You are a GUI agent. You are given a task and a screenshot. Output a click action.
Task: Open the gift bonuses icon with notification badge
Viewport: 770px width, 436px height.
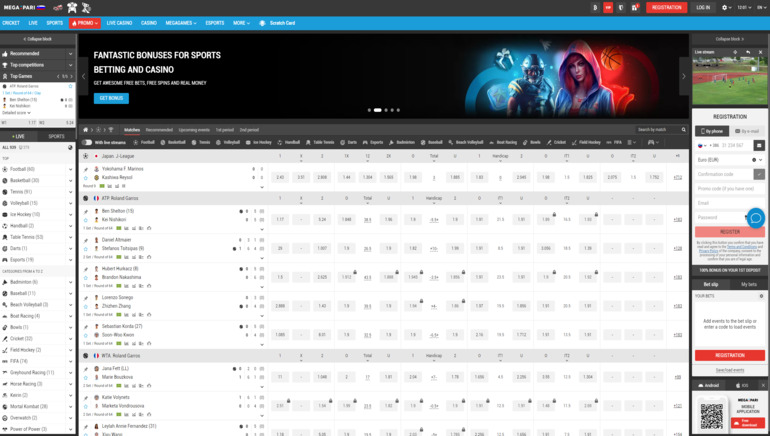pos(635,7)
